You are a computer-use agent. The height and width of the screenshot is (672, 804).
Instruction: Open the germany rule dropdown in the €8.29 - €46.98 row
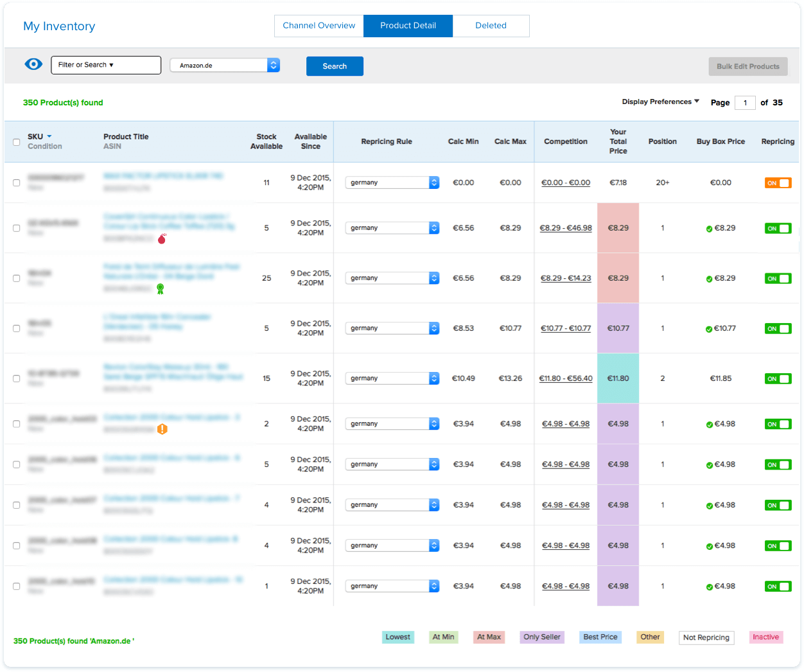point(392,228)
